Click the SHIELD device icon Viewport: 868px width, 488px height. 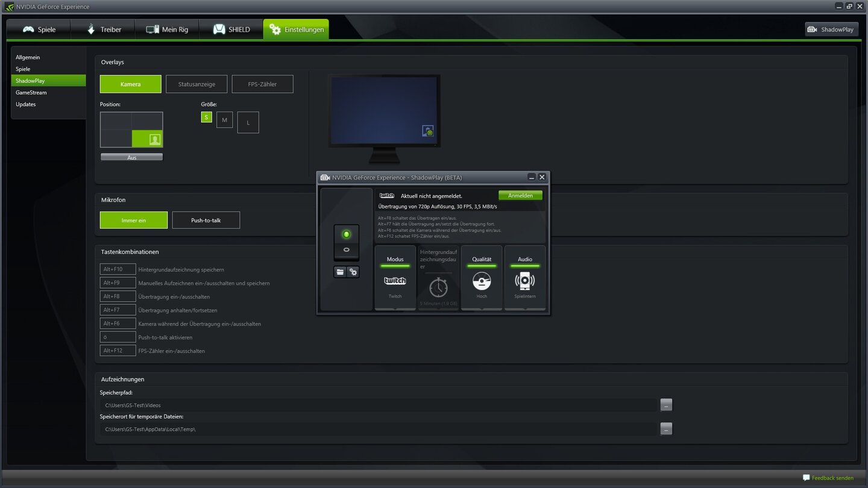219,30
